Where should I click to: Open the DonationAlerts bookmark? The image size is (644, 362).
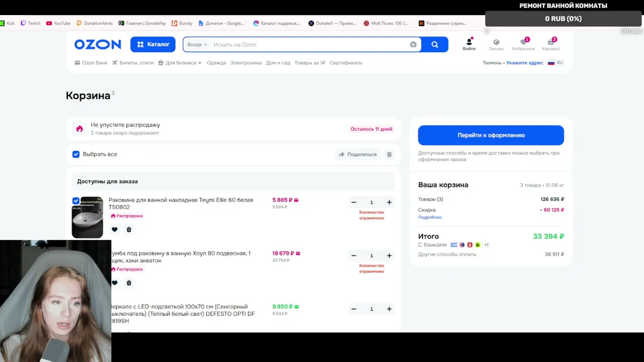pyautogui.click(x=95, y=23)
